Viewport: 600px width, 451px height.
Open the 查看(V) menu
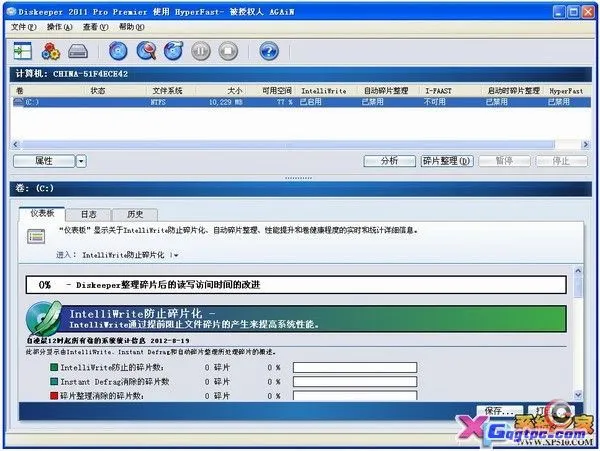[x=95, y=27]
